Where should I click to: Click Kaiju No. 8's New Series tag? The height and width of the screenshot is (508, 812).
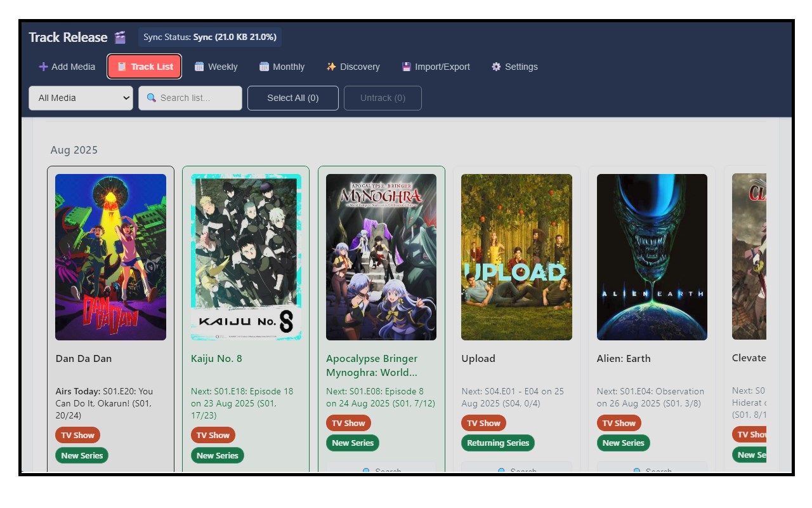[x=218, y=455]
